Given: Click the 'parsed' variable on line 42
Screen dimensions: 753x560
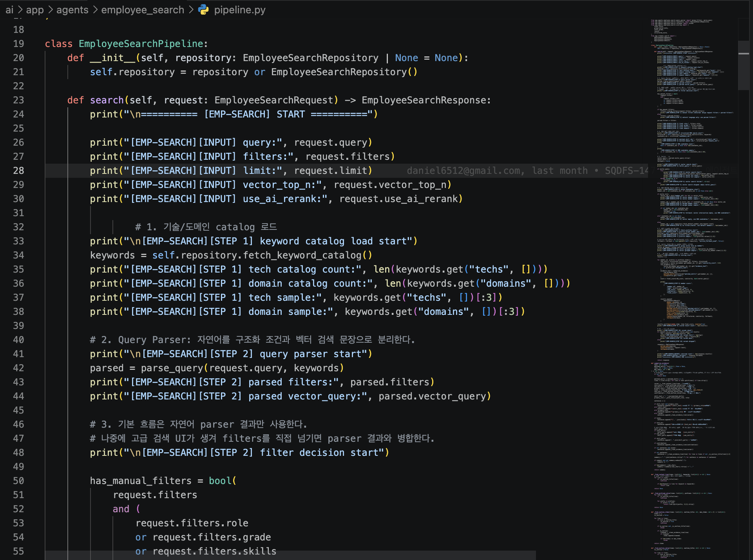Looking at the screenshot, I should pos(107,368).
